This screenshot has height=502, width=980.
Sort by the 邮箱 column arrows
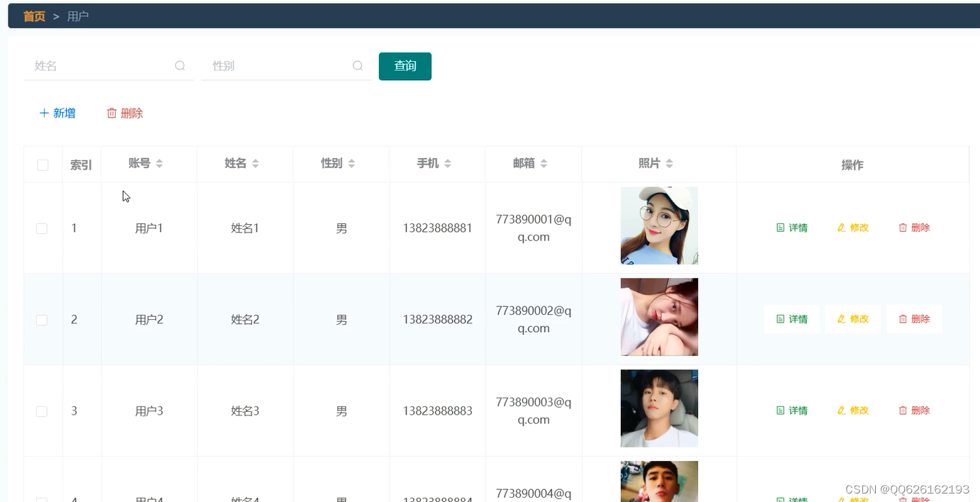click(x=543, y=164)
